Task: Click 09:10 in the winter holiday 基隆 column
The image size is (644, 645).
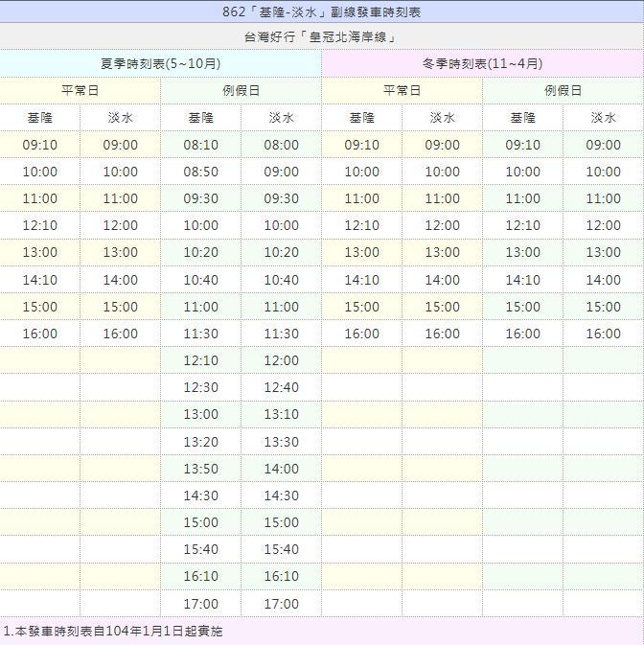Action: [x=522, y=146]
